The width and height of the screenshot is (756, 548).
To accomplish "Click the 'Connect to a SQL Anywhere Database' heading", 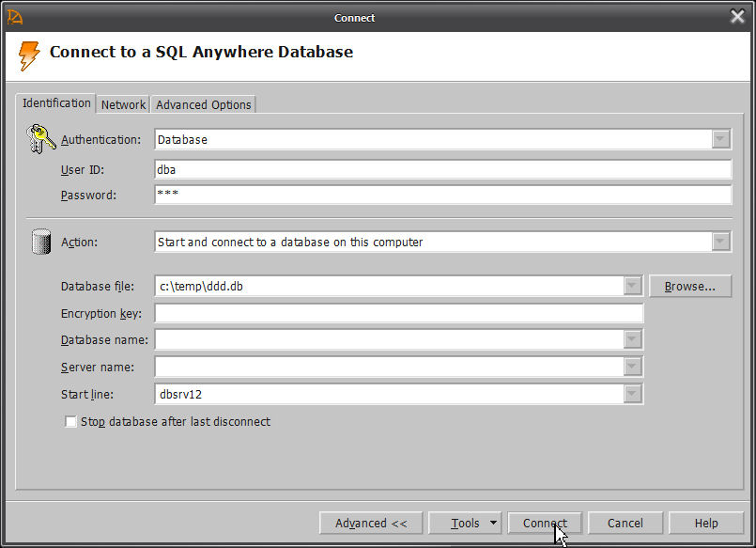I will [202, 52].
